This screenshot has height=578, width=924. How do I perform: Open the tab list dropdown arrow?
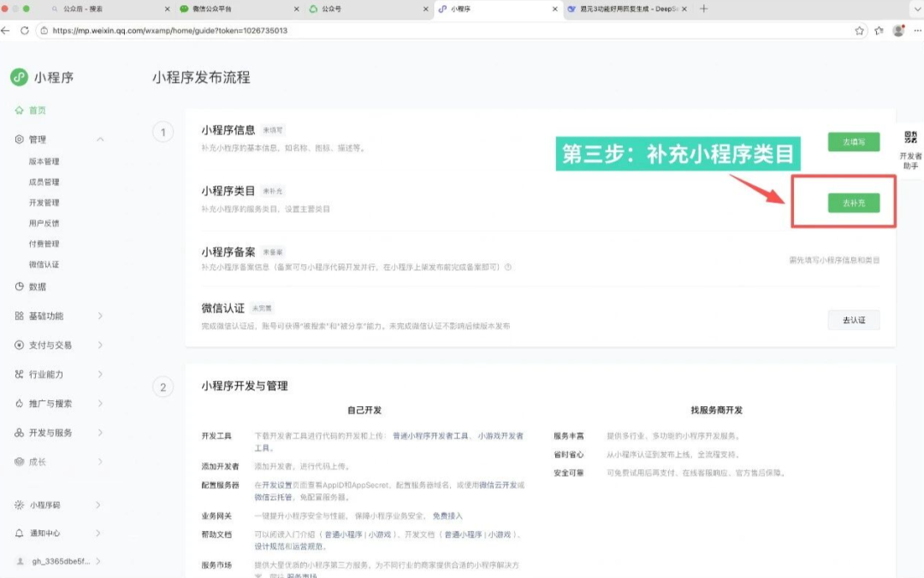917,9
